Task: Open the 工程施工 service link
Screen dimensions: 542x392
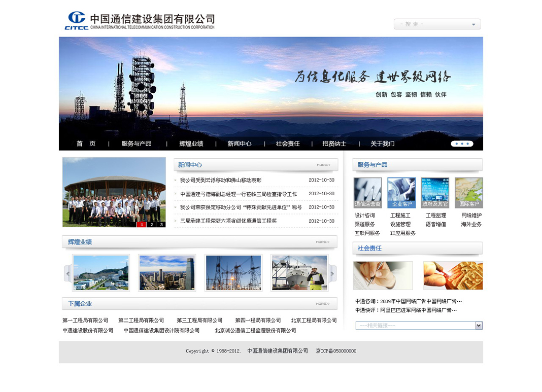Action: (400, 216)
